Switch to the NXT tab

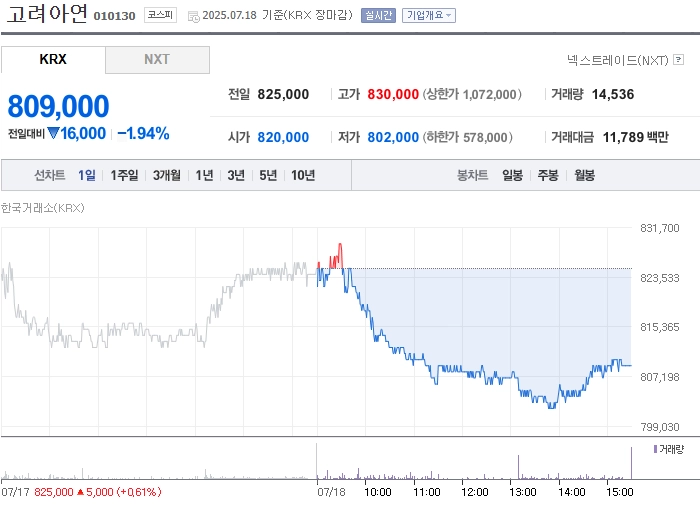pyautogui.click(x=157, y=59)
